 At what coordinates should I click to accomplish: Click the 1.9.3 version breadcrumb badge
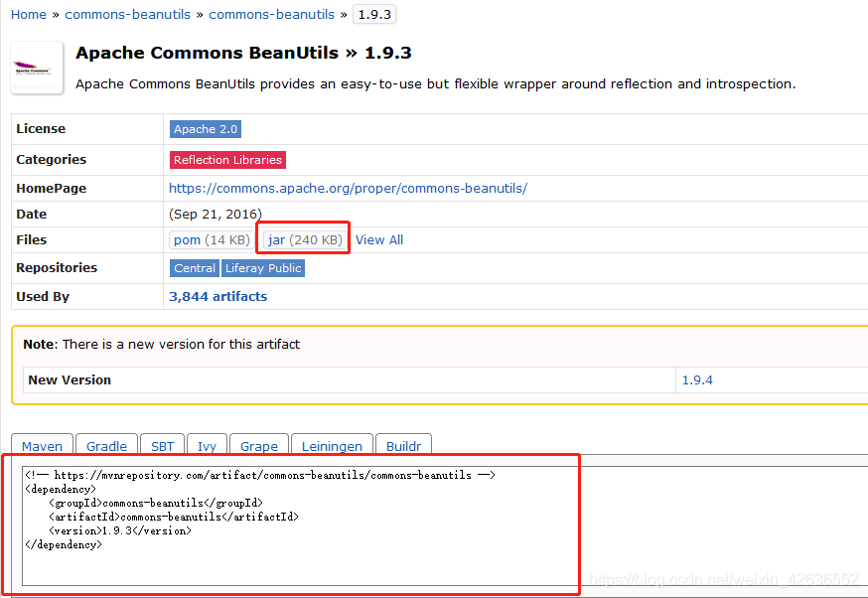point(374,14)
